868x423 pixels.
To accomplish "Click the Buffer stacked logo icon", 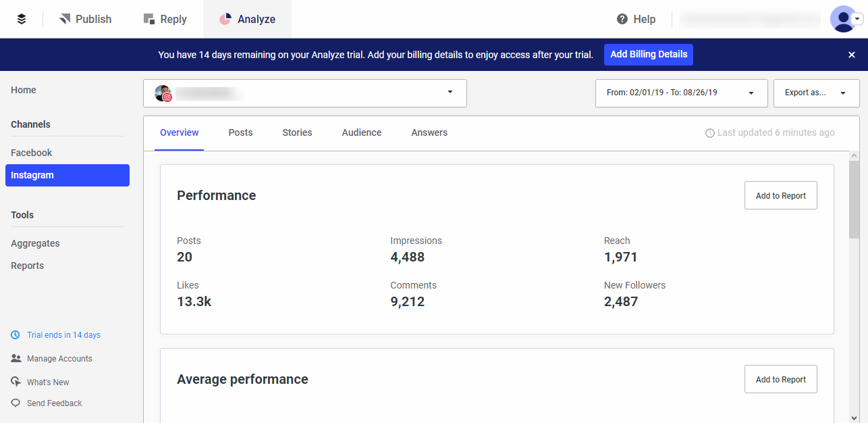I will point(21,18).
